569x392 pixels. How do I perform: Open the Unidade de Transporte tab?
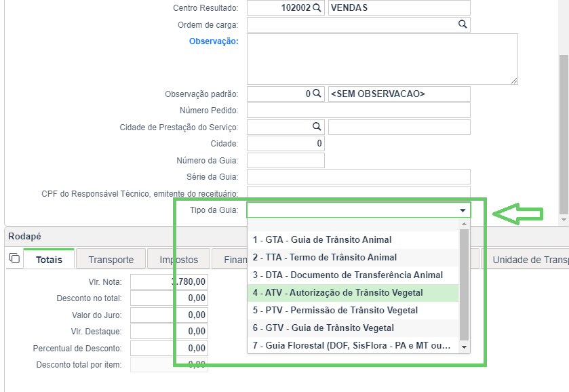coord(525,259)
